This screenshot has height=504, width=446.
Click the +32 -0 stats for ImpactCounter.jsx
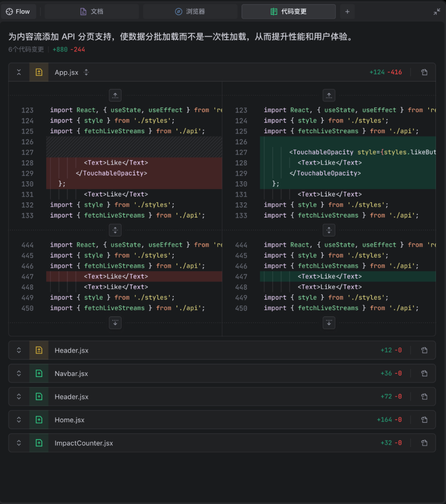click(391, 443)
